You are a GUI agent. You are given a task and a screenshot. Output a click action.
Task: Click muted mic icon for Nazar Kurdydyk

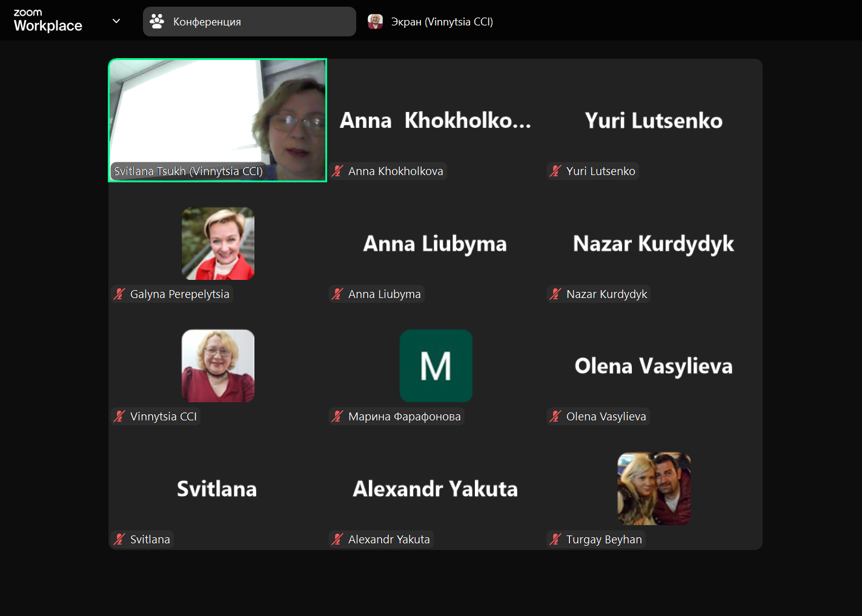point(555,294)
